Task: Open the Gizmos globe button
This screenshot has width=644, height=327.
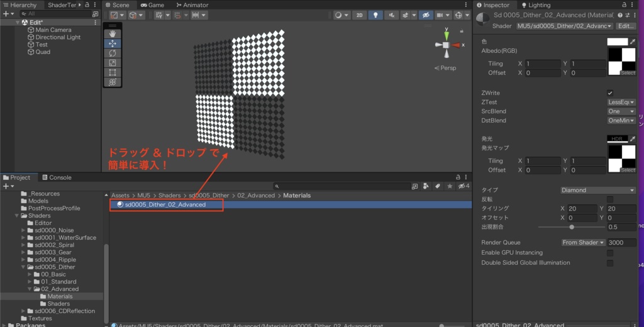Action: click(x=458, y=15)
